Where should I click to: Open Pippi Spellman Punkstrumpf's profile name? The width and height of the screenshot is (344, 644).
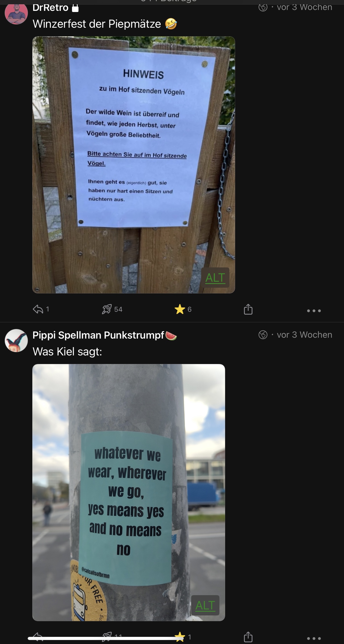point(99,335)
